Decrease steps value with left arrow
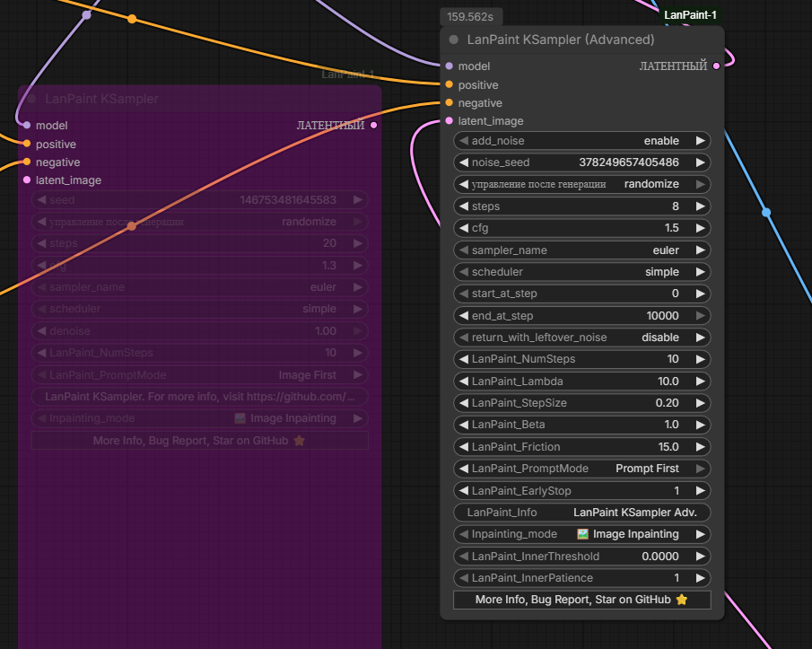The height and width of the screenshot is (649, 812). 464,206
